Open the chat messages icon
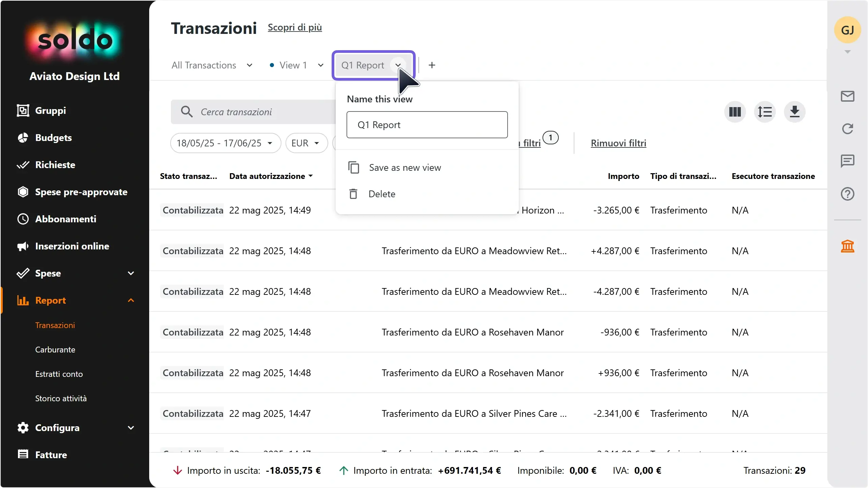868x488 pixels. coord(847,161)
